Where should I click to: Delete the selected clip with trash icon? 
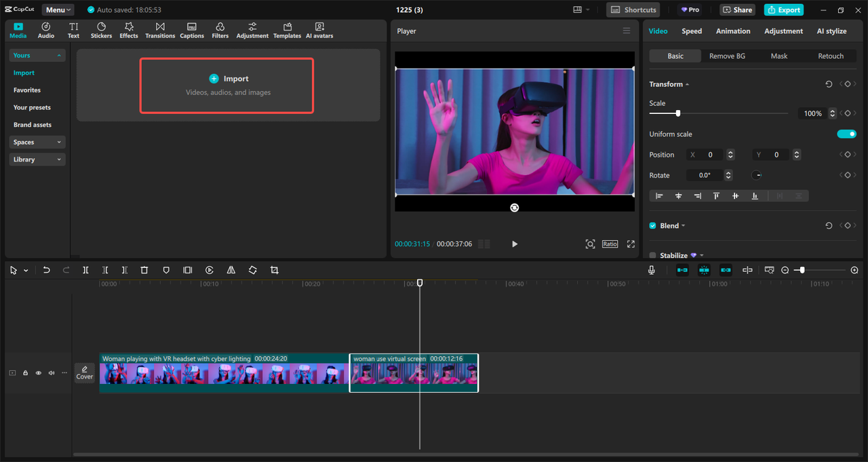(144, 270)
